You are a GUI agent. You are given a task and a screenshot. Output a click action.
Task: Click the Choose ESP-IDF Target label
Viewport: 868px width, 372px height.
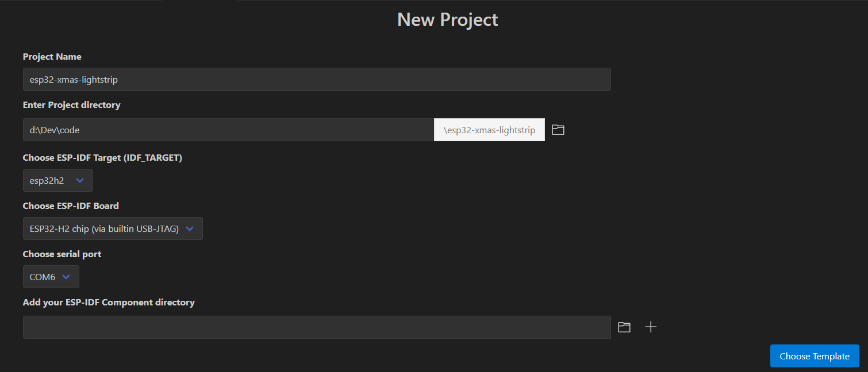[x=102, y=158]
